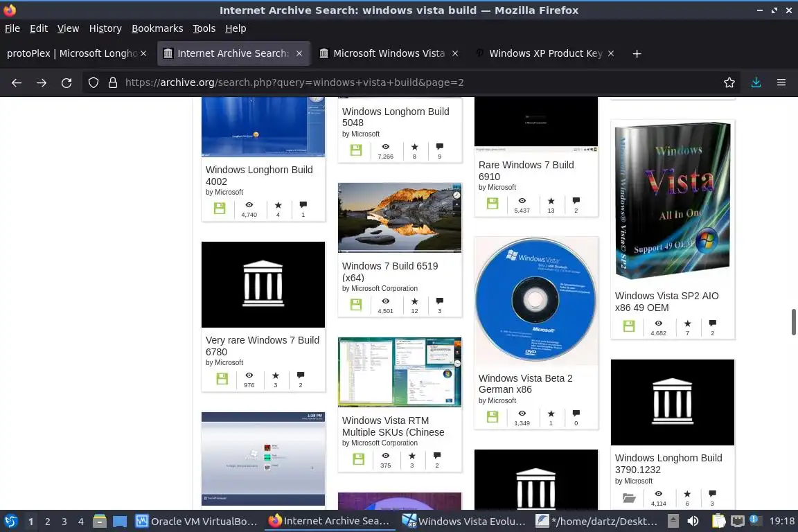Bookmark this page with the star
This screenshot has width=798, height=532.
729,82
